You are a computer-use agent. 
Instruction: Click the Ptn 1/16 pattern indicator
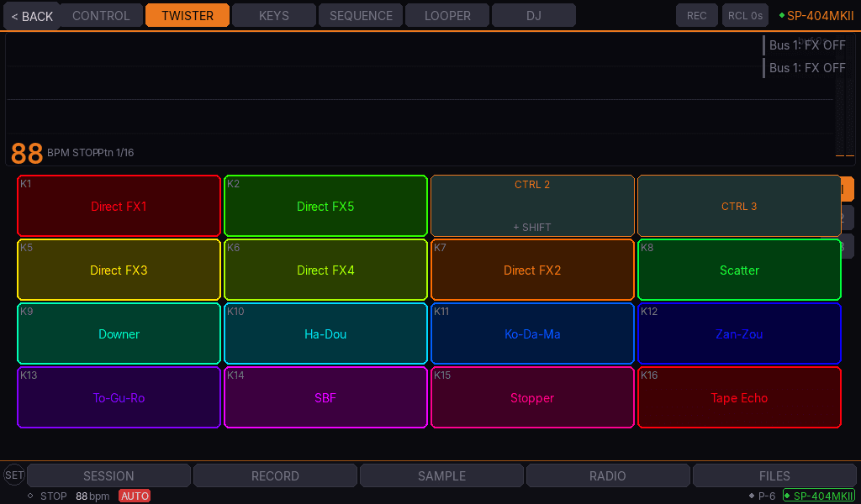point(116,153)
